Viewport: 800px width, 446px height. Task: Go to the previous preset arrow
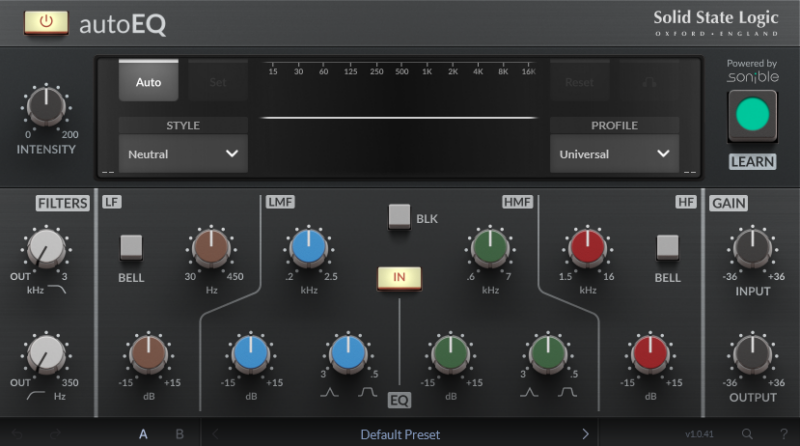[215, 434]
